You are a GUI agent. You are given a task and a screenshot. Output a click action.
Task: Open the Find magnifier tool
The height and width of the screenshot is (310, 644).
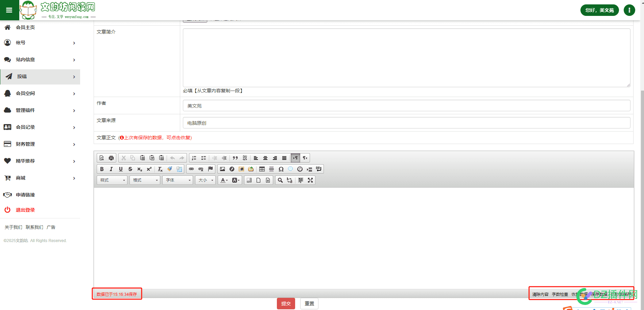coord(280,180)
